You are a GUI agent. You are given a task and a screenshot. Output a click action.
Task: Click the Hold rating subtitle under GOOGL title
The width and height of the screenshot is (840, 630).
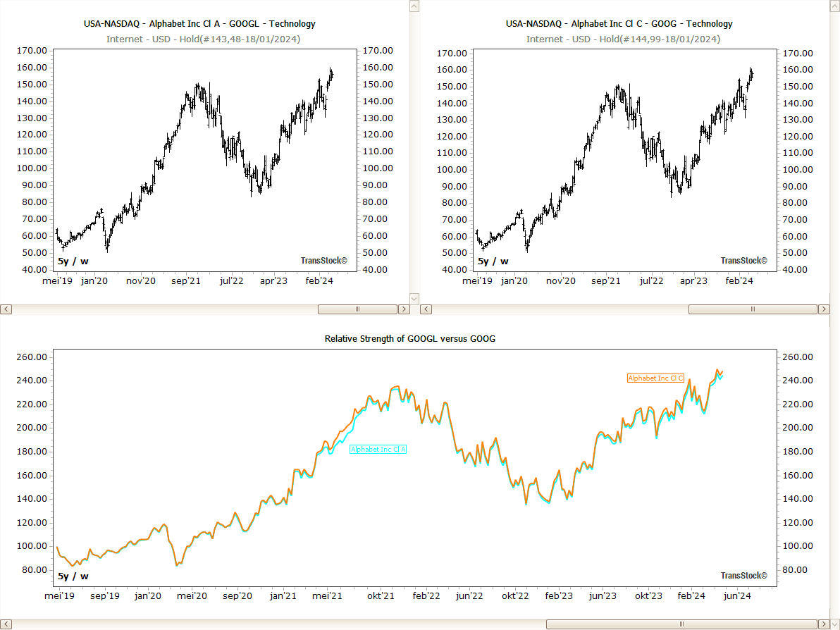[x=203, y=39]
